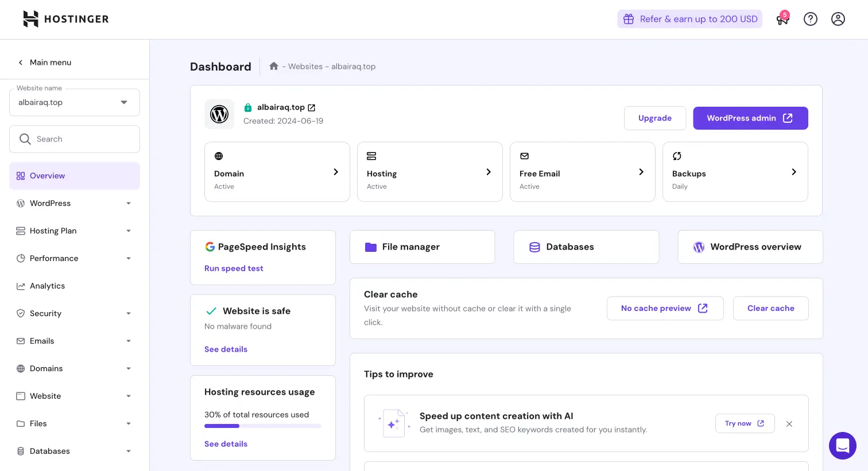The height and width of the screenshot is (471, 868).
Task: Click the gift icon in referral banner
Action: click(x=629, y=19)
